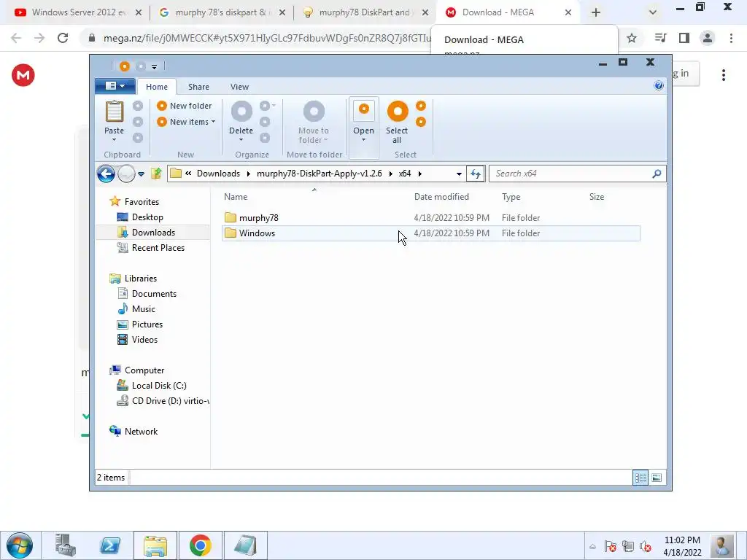Select the Windows folder row
The image size is (747, 560).
coord(430,233)
